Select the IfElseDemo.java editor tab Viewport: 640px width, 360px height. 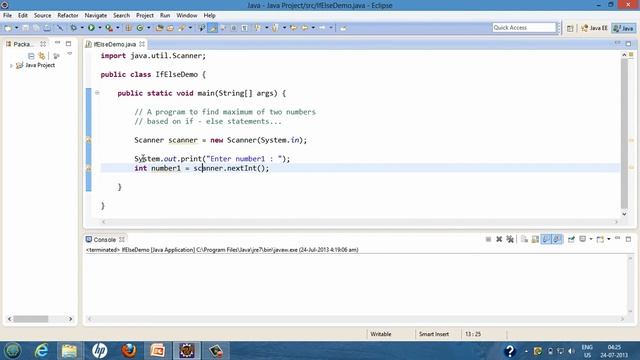[114, 44]
